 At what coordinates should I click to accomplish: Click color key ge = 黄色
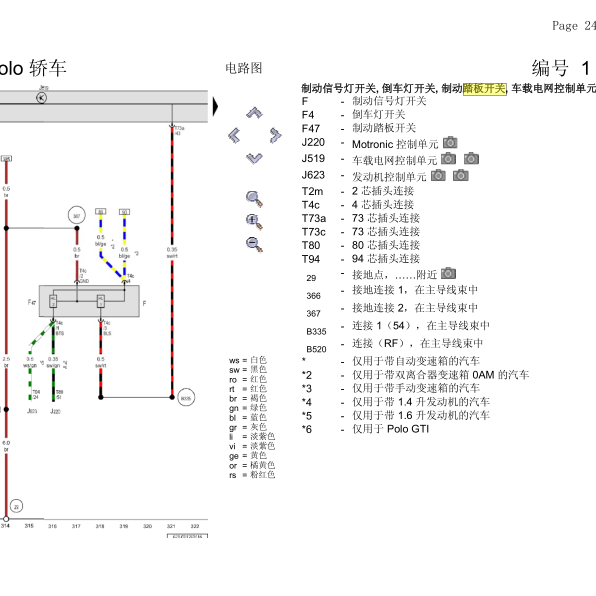pyautogui.click(x=248, y=456)
